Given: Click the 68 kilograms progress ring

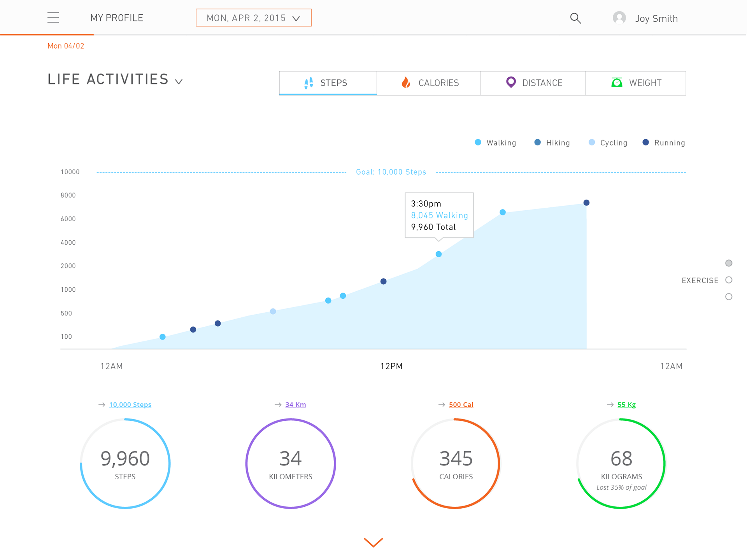Looking at the screenshot, I should tap(621, 464).
